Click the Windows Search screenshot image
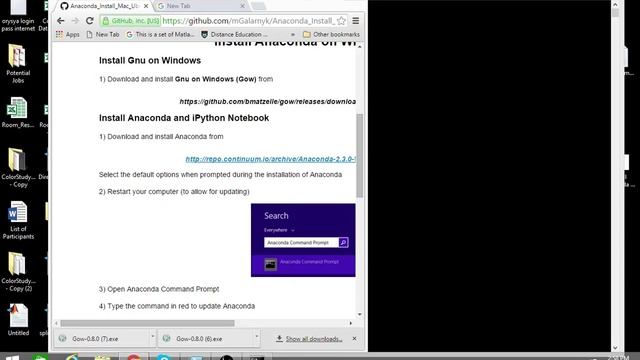 click(303, 240)
